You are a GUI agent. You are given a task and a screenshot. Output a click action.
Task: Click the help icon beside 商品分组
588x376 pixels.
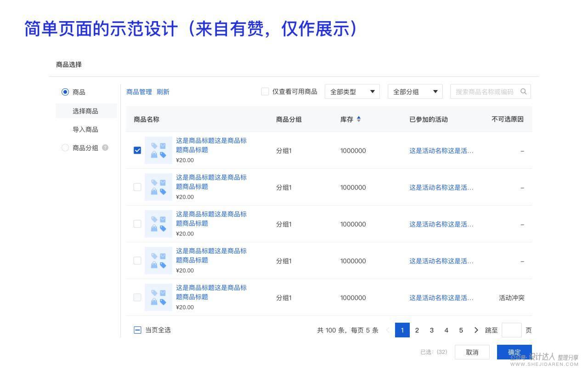pyautogui.click(x=105, y=148)
